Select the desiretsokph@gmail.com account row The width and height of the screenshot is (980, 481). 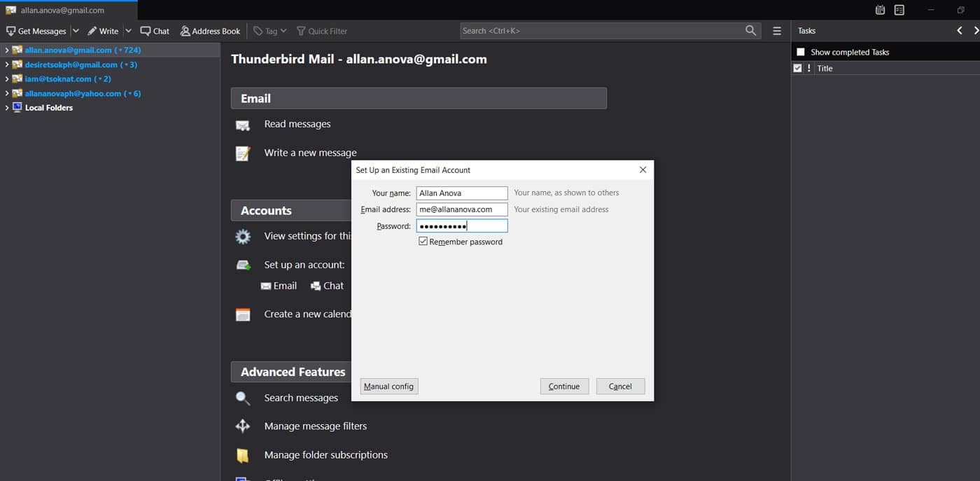[x=110, y=64]
